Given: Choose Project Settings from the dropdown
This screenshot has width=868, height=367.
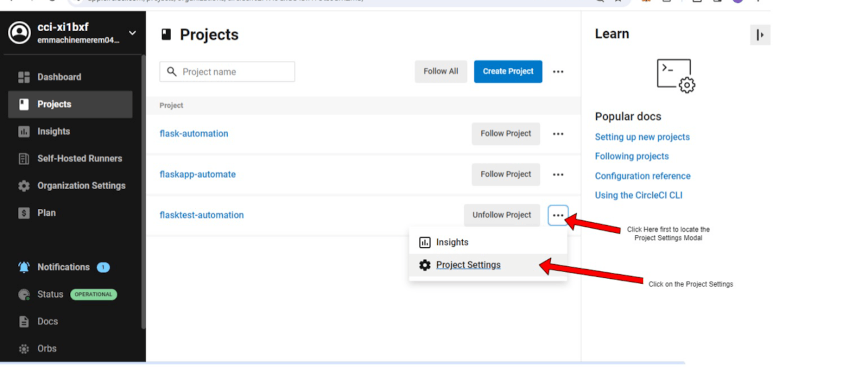Looking at the screenshot, I should [x=488, y=265].
